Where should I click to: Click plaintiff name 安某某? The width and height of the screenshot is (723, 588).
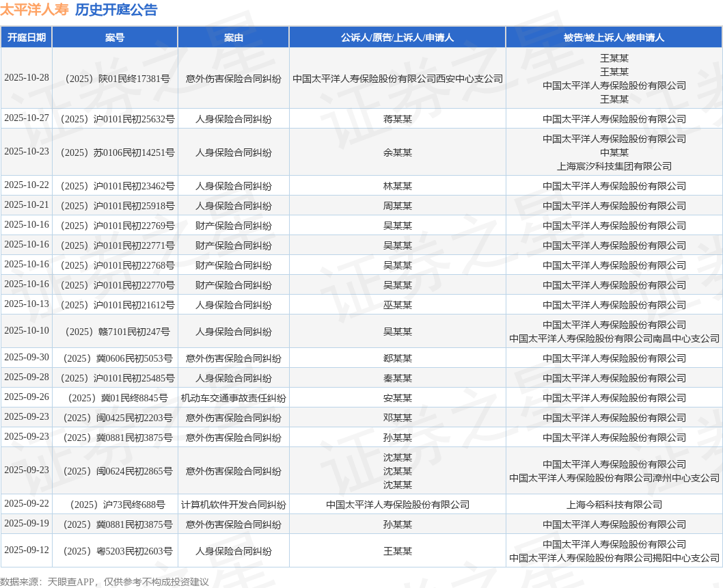398,398
